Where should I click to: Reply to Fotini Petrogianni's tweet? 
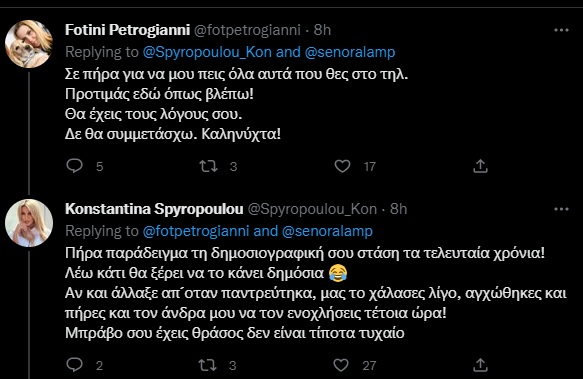pyautogui.click(x=74, y=166)
